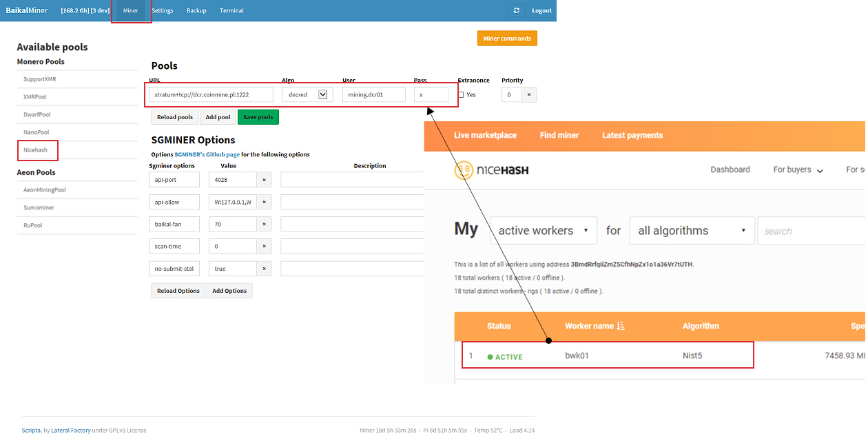Edit the api-port value 4028
Screen dimensions: 868x443
[x=234, y=180]
